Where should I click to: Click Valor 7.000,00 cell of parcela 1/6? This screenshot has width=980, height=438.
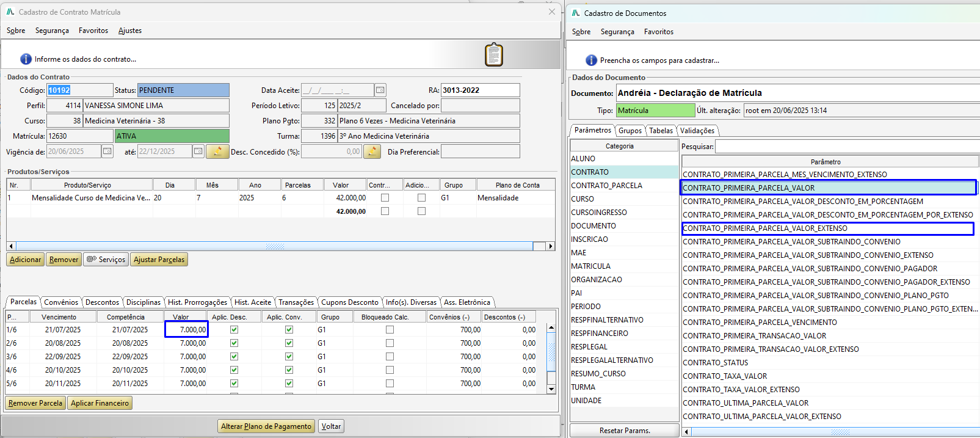[186, 330]
